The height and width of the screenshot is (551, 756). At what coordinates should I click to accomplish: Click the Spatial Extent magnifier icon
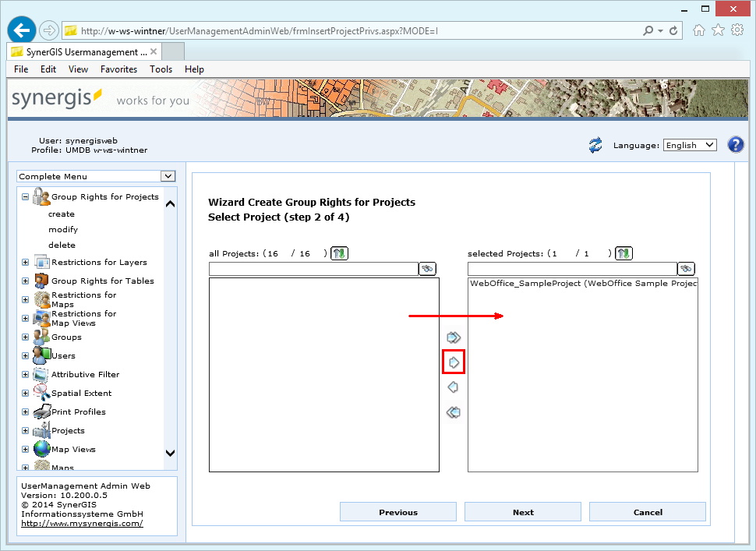(40, 393)
